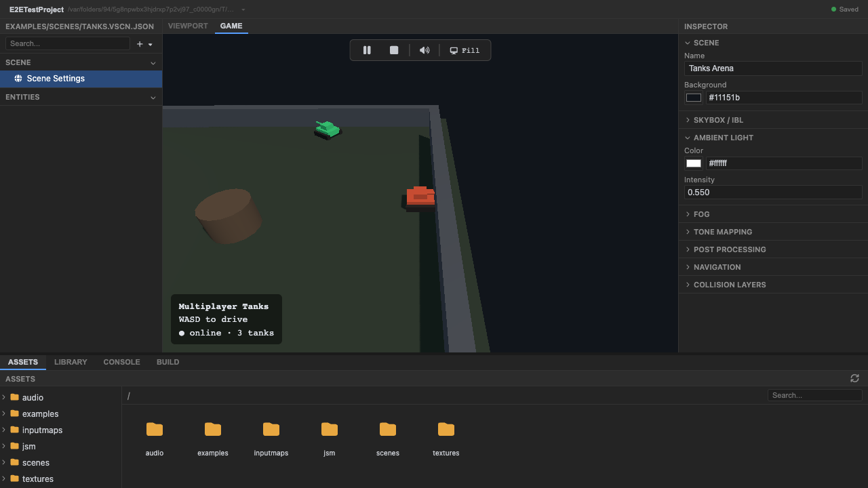
Task: Open the Fill display mode selector
Action: (x=465, y=50)
